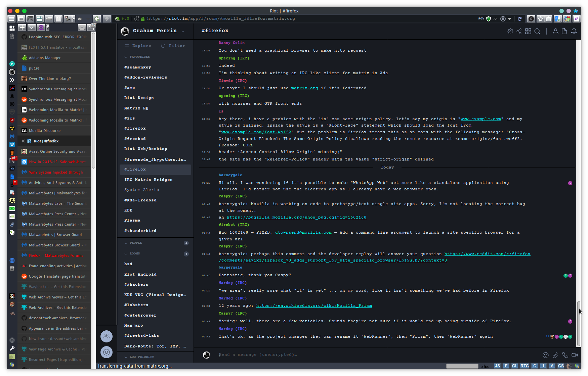Expand the Low Priority section
Image resolution: width=588 pixels, height=376 pixels.
pos(139,357)
